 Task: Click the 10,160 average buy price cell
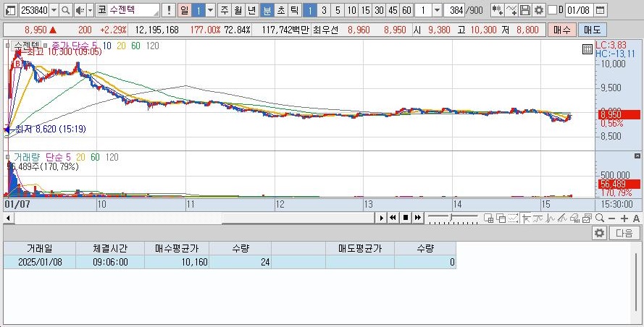177,262
